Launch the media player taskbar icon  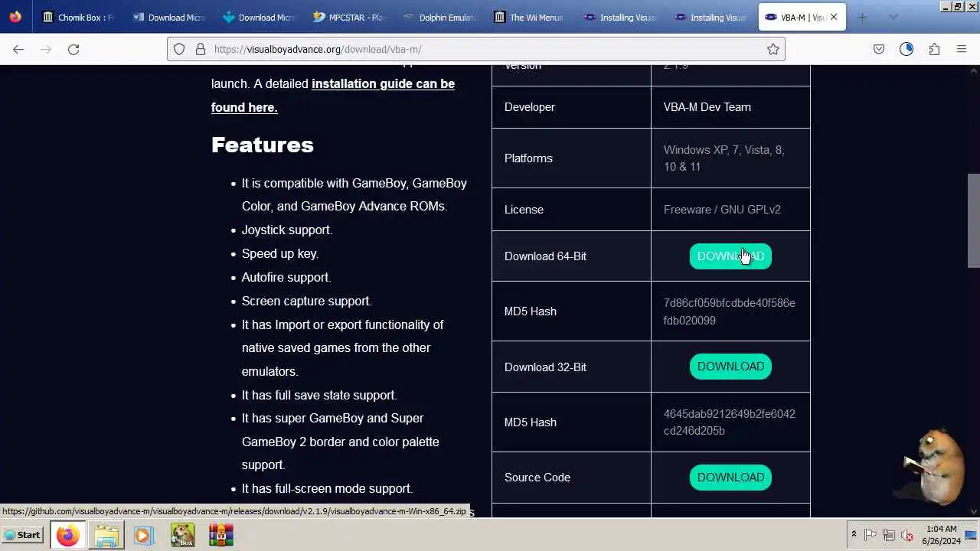click(143, 535)
